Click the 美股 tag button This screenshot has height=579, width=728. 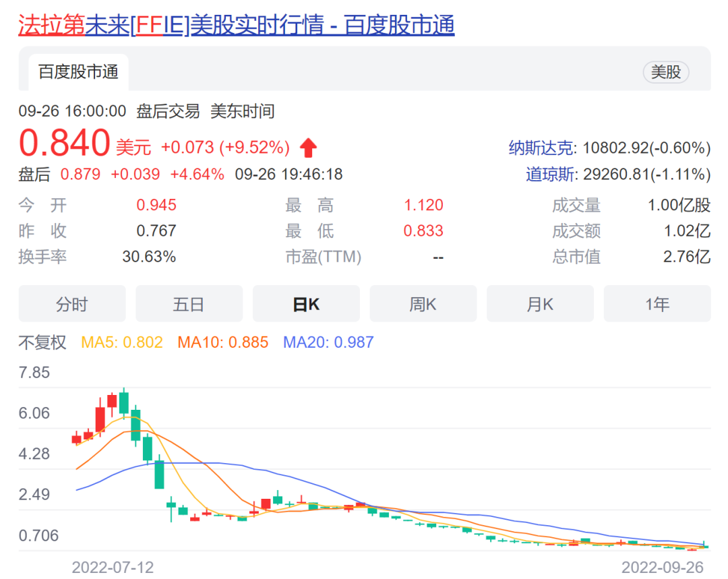666,72
